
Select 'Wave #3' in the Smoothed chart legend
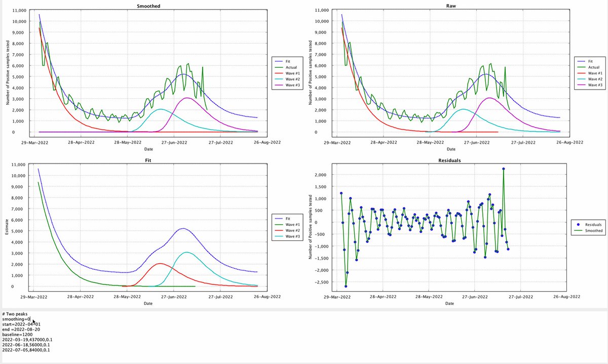pos(292,85)
